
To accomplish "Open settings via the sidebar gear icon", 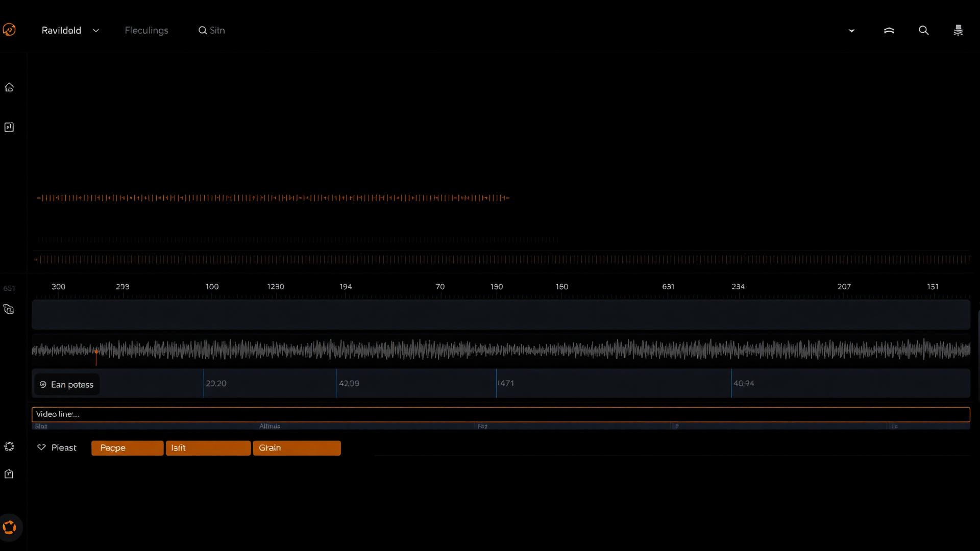I will click(9, 447).
